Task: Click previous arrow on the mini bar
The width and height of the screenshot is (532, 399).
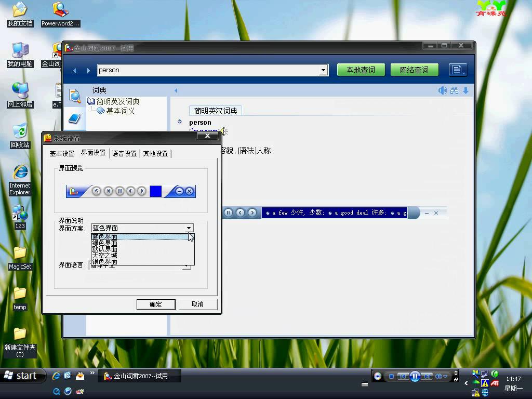Action: pos(240,212)
